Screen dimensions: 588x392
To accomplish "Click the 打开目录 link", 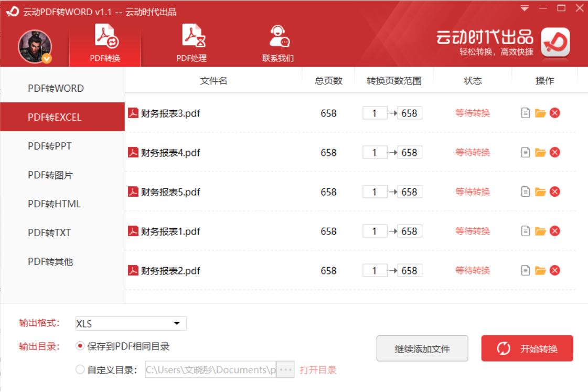I will 318,369.
